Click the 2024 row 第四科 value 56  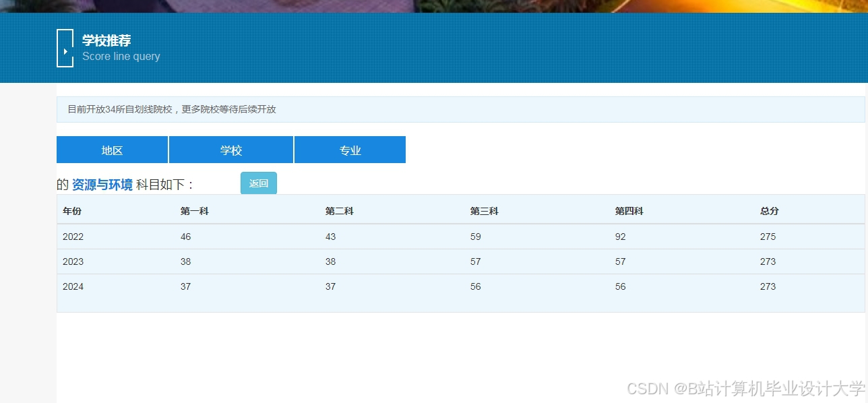[x=621, y=286]
